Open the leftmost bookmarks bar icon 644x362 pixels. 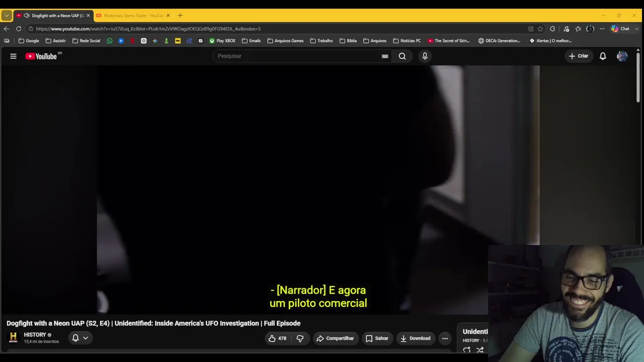coord(7,41)
